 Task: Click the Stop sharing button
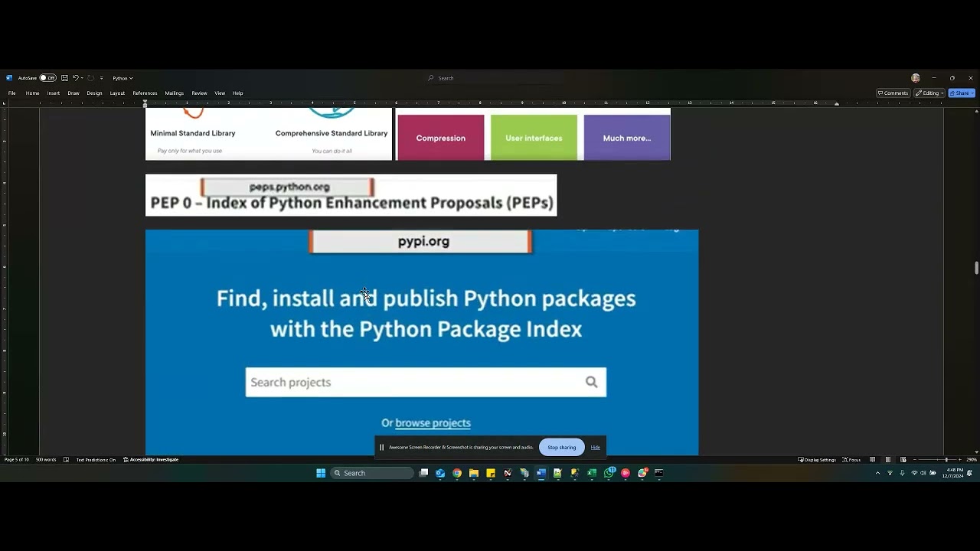point(561,447)
